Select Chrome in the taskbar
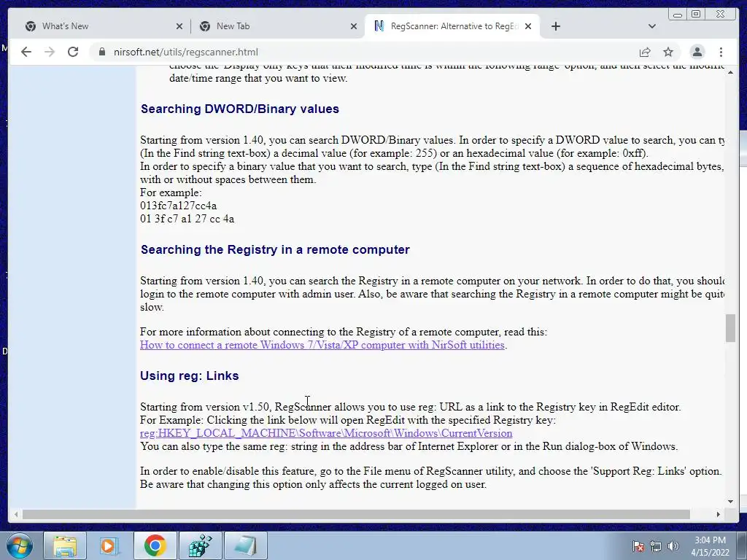Screen dimensions: 747x560 pos(155,545)
